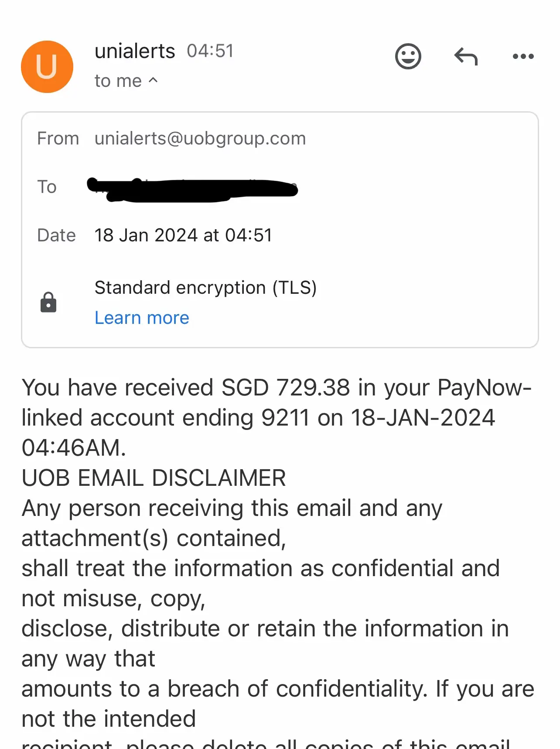
Task: Tap the unialerts sender name
Action: [x=135, y=51]
